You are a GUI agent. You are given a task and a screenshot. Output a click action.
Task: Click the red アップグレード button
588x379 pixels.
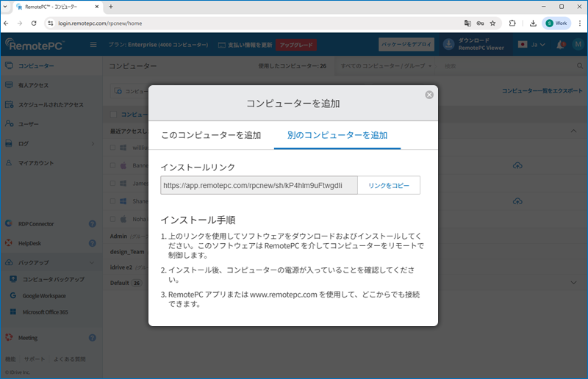coord(296,45)
